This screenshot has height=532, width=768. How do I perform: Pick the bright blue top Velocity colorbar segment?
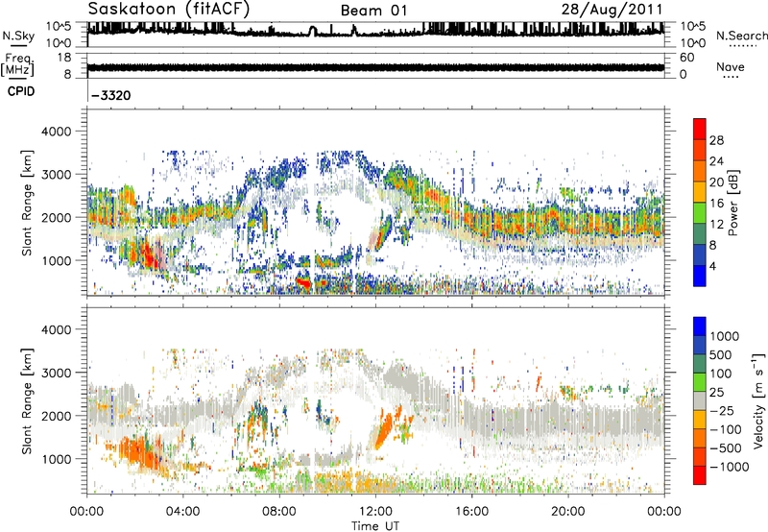[700, 326]
